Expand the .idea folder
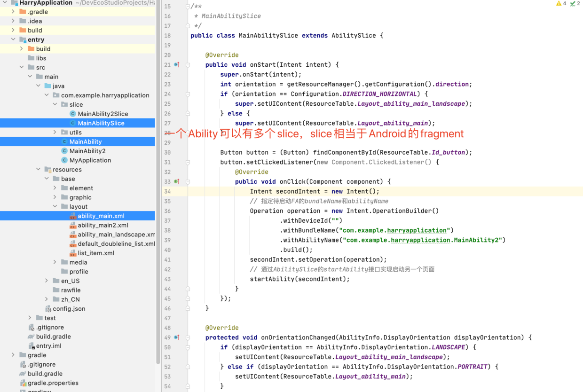 [x=13, y=21]
